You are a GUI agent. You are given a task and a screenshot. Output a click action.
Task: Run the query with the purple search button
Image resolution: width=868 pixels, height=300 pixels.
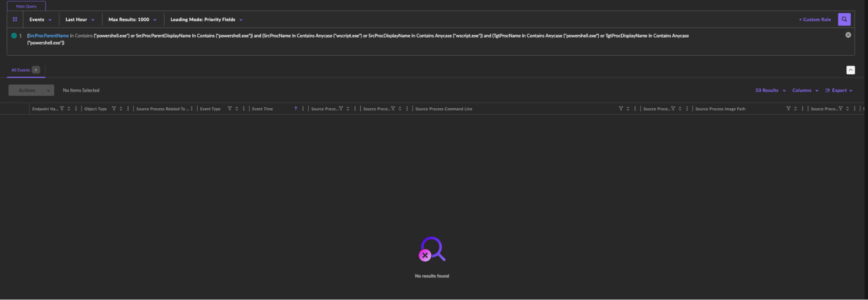tap(844, 20)
